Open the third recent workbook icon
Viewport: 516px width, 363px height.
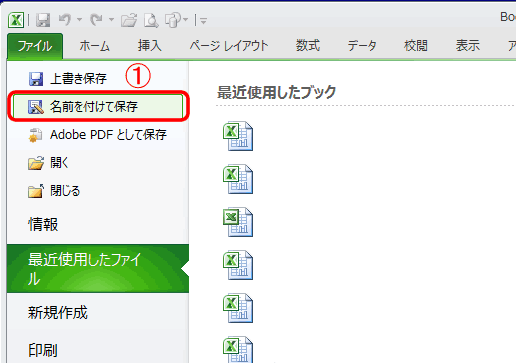coord(238,222)
